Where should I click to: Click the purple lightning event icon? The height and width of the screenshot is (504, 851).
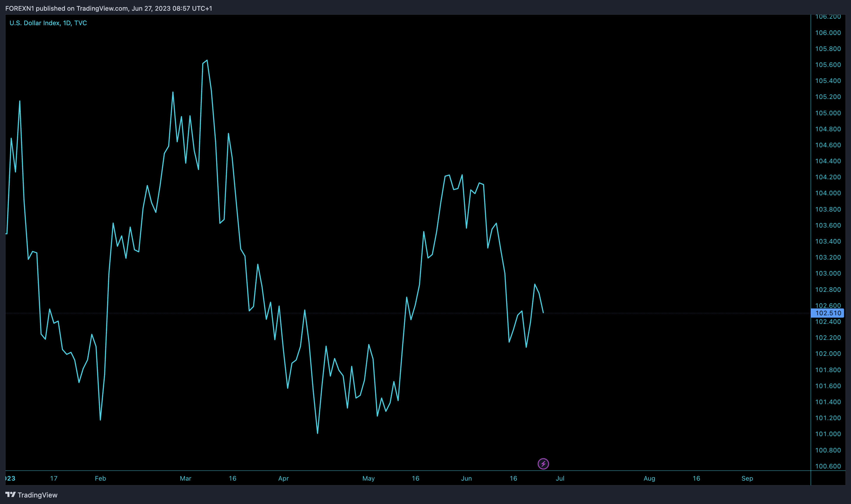[543, 464]
